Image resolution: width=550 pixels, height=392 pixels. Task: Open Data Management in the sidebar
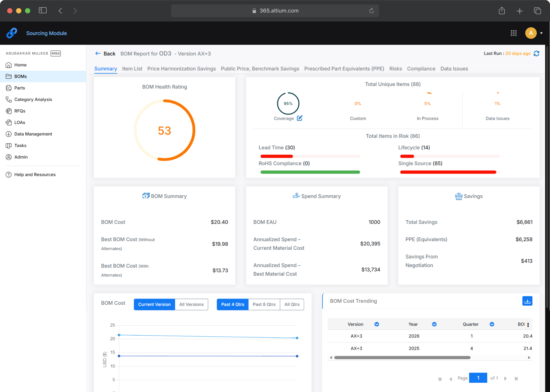33,134
